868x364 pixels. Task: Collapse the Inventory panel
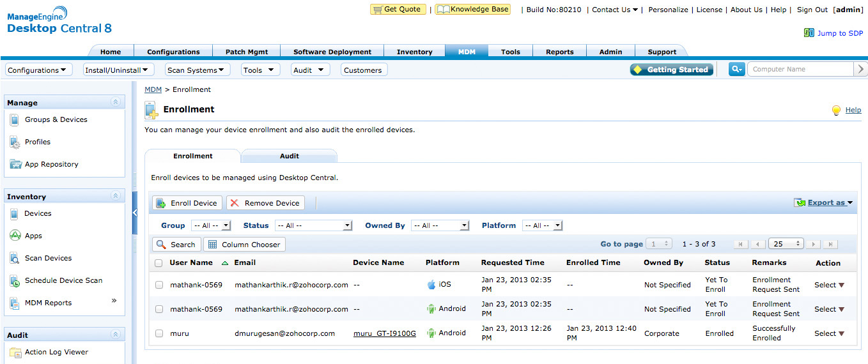coord(115,196)
